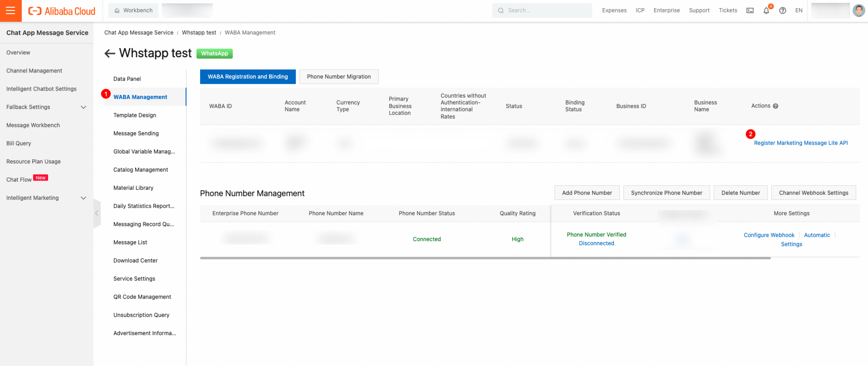The image size is (868, 366).
Task: Click the user avatar picture
Action: tap(858, 10)
